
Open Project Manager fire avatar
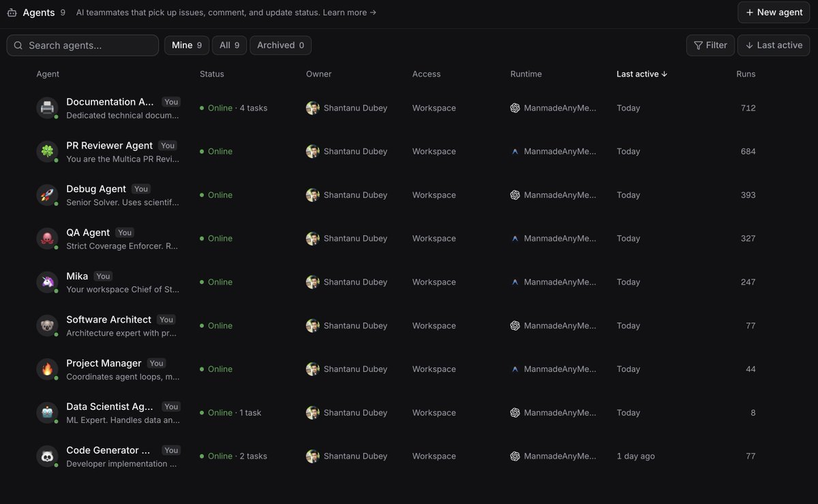(x=47, y=369)
